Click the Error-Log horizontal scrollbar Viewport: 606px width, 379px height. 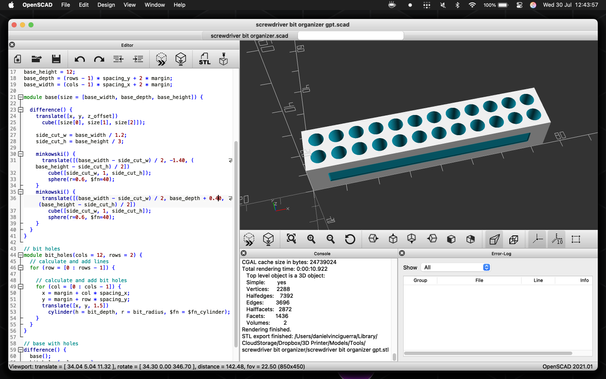(488, 353)
